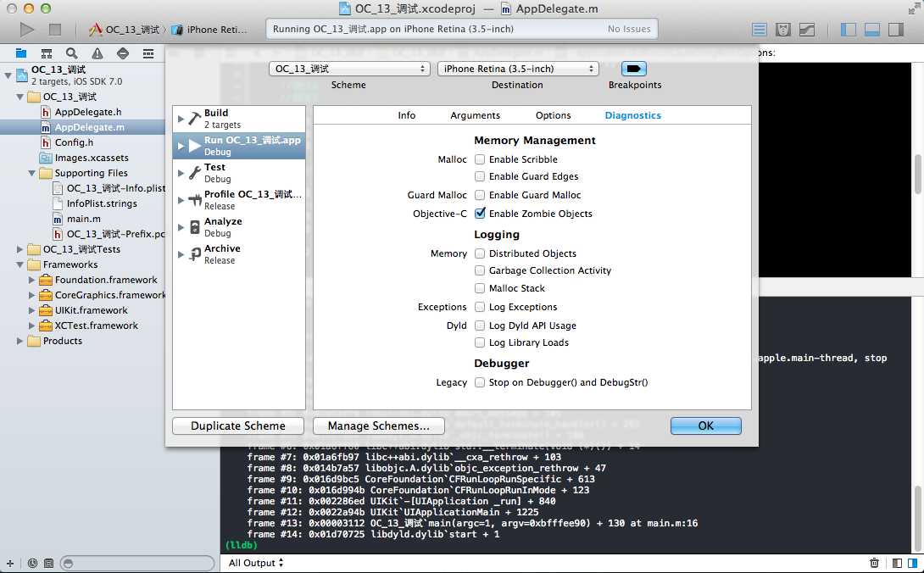
Task: Expand the Build action disclosure triangle
Action: pos(181,119)
